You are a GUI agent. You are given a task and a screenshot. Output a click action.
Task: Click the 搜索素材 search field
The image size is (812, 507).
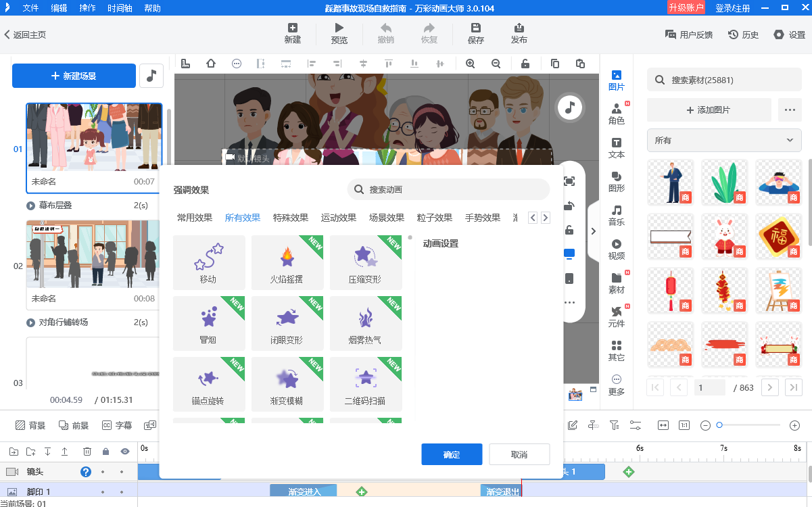point(724,80)
